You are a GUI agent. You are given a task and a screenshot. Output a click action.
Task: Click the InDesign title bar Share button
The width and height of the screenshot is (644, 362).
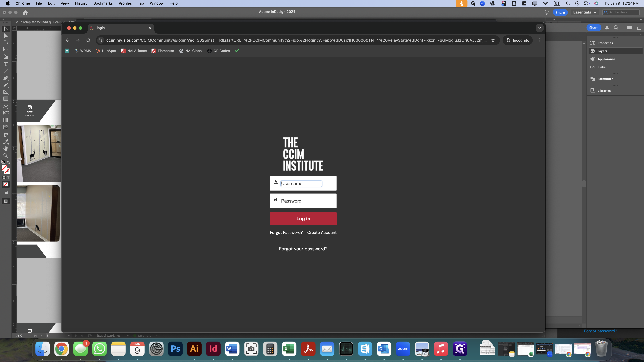click(560, 12)
